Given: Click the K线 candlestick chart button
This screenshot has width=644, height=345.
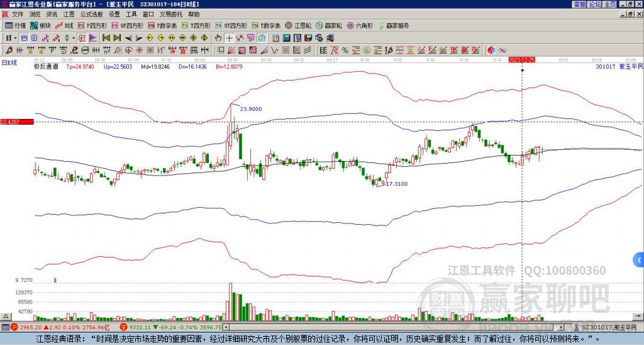Looking at the screenshot, I should click(x=64, y=25).
